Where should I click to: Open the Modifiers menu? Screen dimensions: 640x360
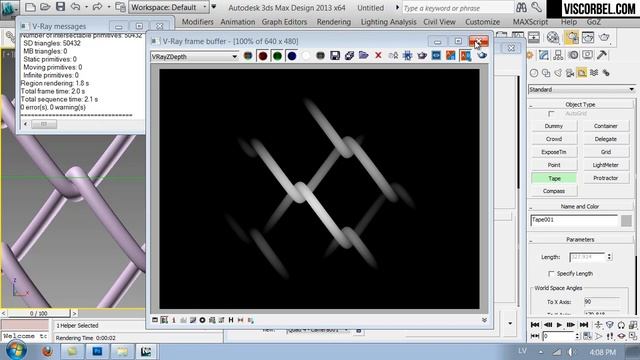pyautogui.click(x=198, y=22)
